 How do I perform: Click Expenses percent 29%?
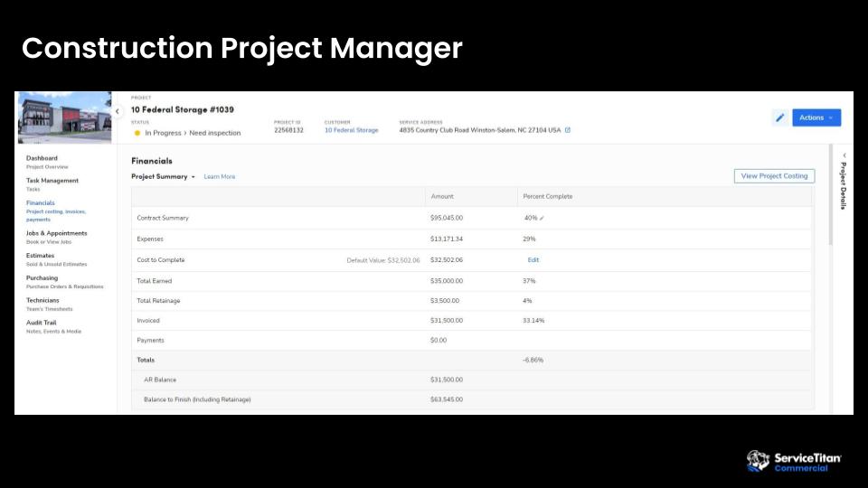coord(529,239)
